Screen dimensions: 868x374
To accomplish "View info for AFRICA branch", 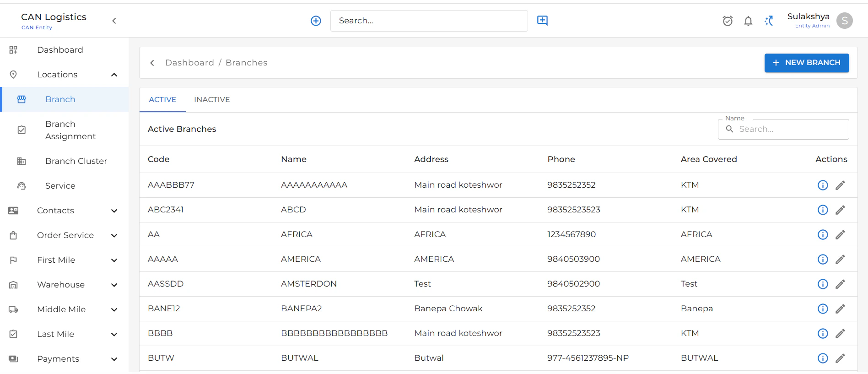I will pos(823,234).
